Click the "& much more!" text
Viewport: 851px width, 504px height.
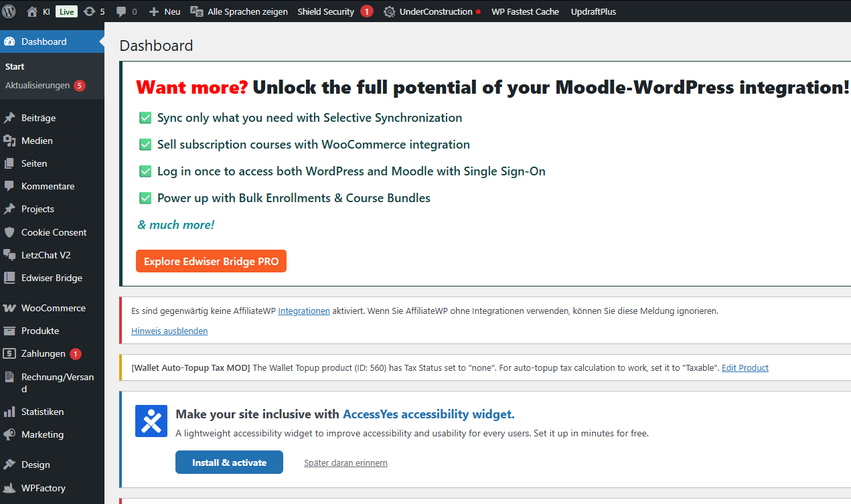(x=176, y=225)
